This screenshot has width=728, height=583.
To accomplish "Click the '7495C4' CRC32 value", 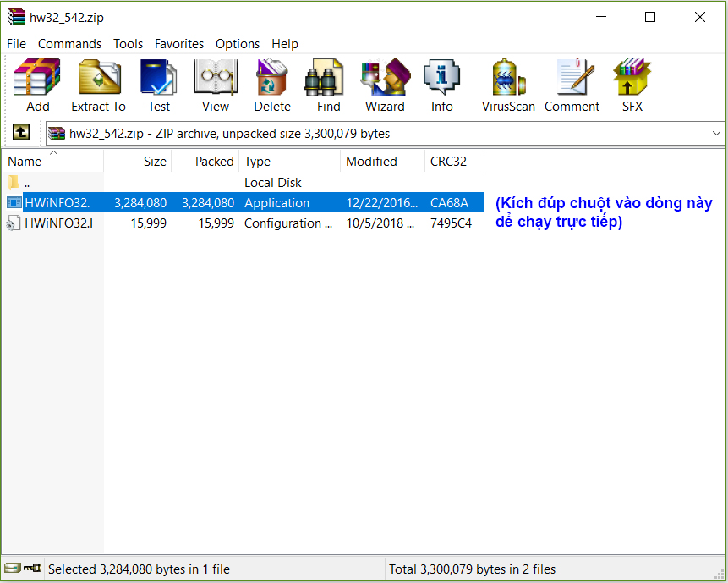I will [451, 223].
